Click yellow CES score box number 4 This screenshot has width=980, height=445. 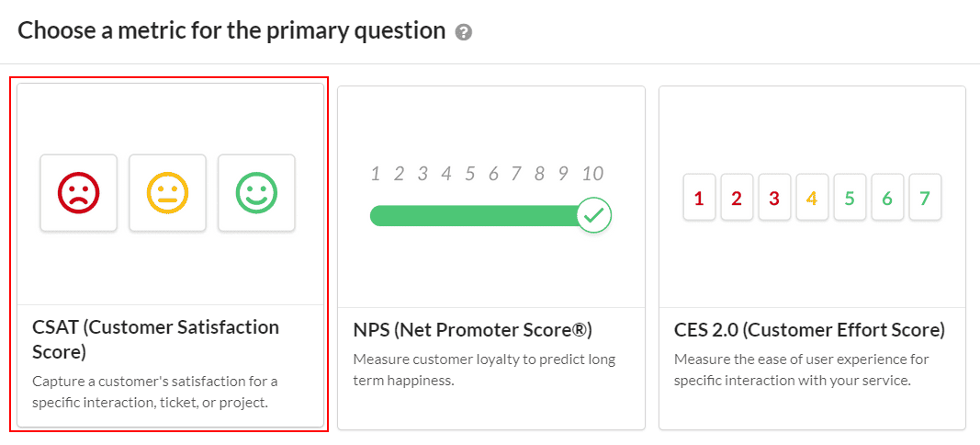812,198
